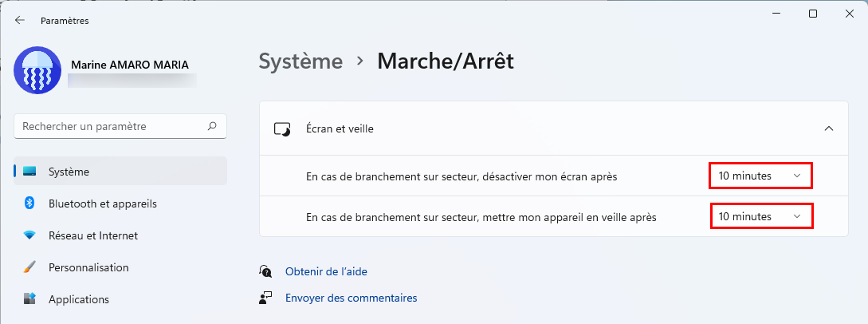The image size is (868, 324).
Task: Click the back arrow icon in the title bar
Action: (20, 21)
